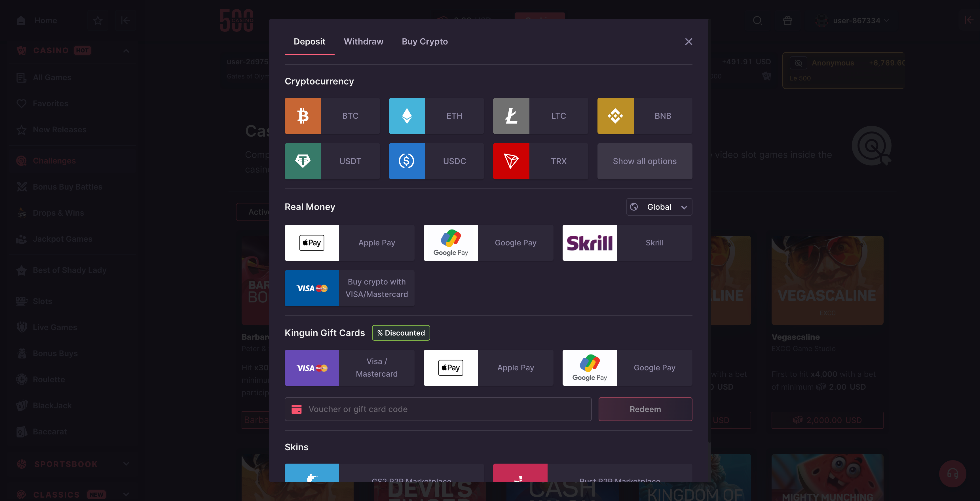This screenshot has width=980, height=501.
Task: Select the Bitcoin BTC deposit icon
Action: pyautogui.click(x=303, y=116)
